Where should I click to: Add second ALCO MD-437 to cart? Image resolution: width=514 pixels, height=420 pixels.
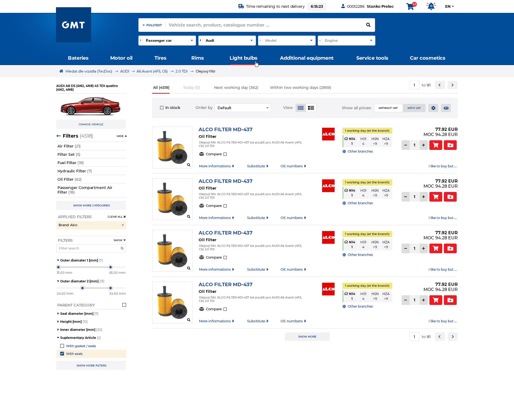[436, 197]
